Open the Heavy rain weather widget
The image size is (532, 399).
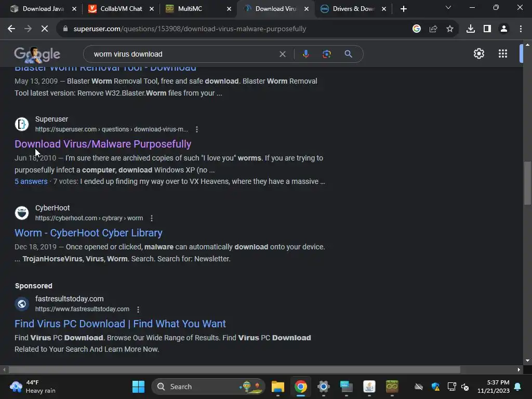(x=33, y=387)
